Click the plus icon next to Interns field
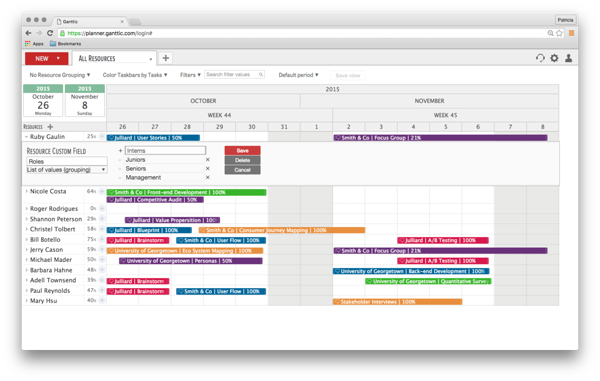Viewport: 600px width, 381px height. [120, 151]
